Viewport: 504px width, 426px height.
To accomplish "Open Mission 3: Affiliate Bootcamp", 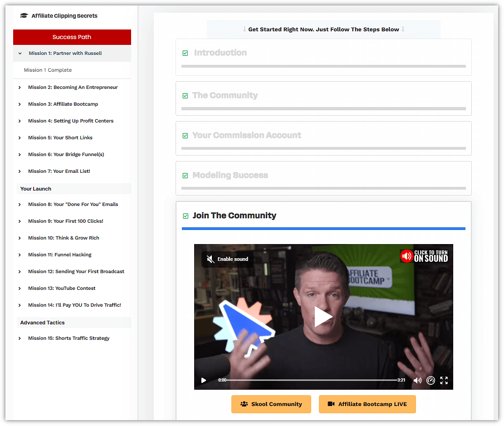I will tap(63, 104).
